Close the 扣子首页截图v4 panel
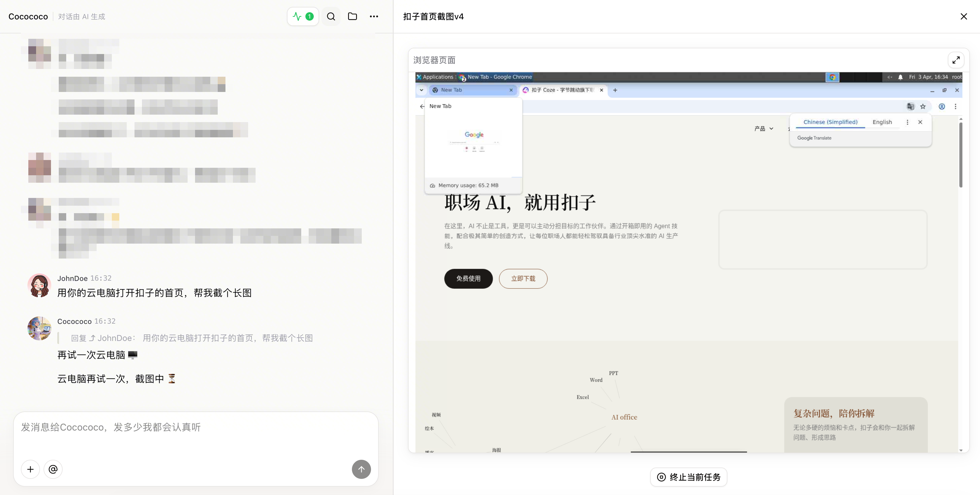Screen dimensions: 980x495 click(964, 16)
